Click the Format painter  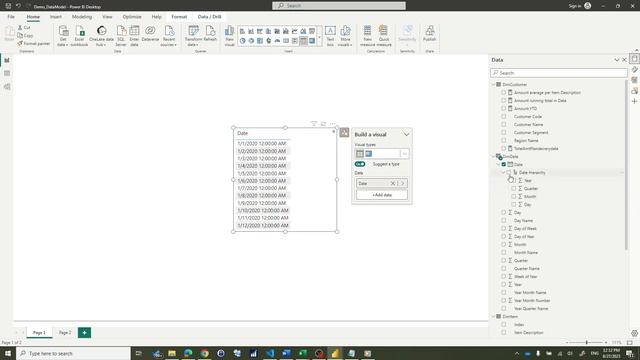34,43
